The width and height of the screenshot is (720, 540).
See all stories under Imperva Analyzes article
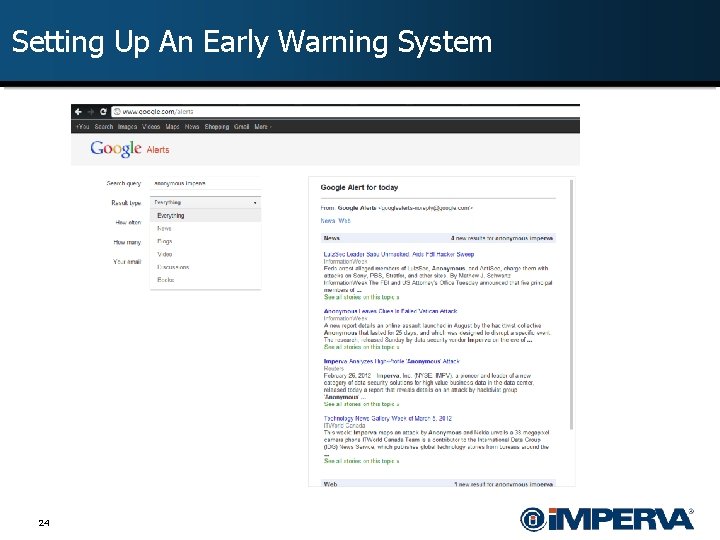point(361,404)
